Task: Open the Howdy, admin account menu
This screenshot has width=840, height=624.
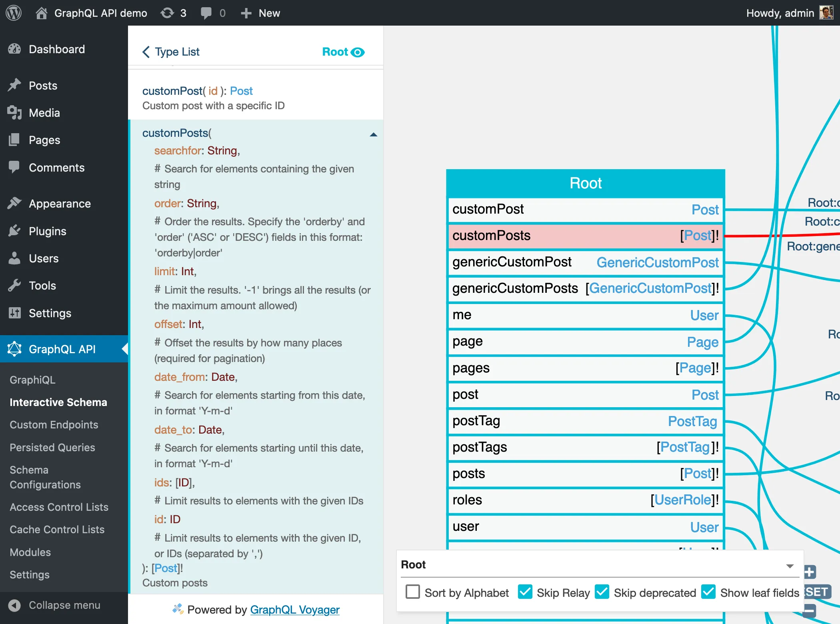Action: coord(790,13)
